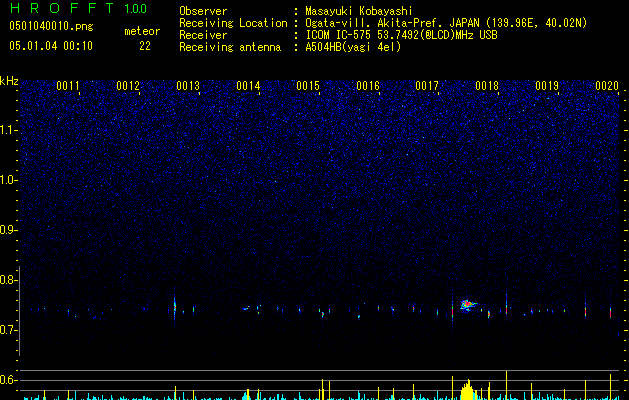The height and width of the screenshot is (400, 629).
Task: Click the Receiving Location text line
Action: point(383,23)
